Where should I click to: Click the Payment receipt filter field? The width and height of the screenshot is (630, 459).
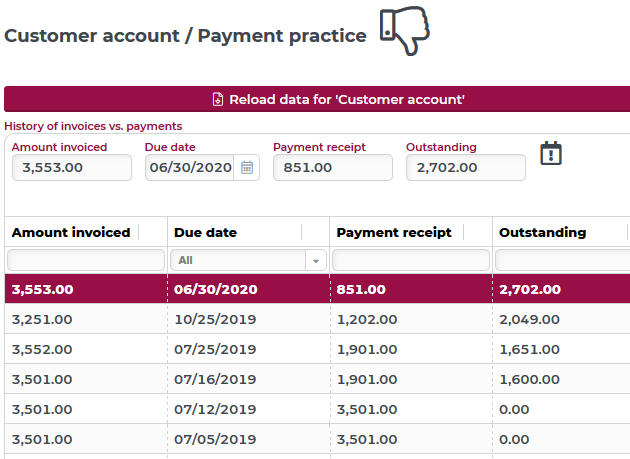pos(410,260)
